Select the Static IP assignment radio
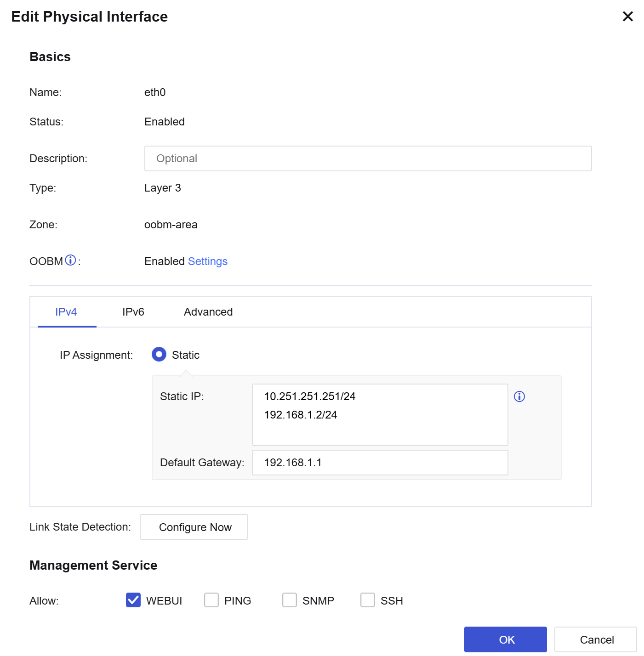 (159, 355)
